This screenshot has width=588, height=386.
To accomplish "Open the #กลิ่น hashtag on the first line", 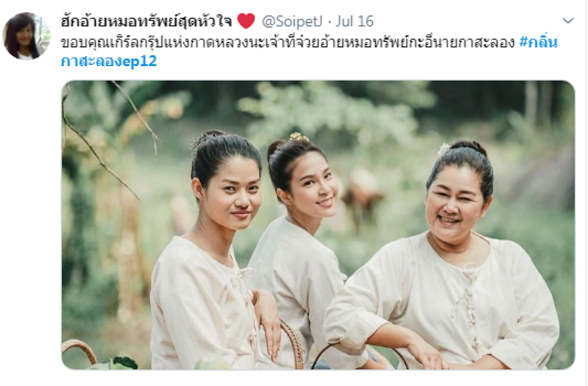I will pos(538,42).
